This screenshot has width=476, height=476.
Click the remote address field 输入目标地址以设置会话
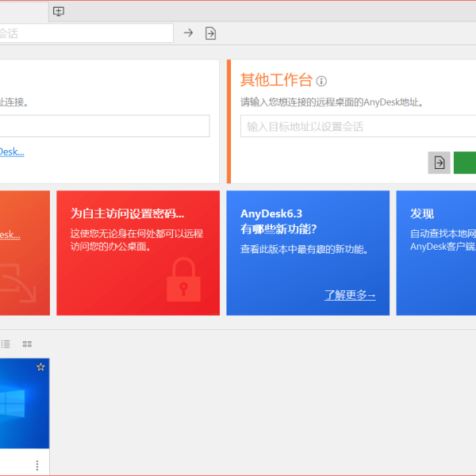359,126
